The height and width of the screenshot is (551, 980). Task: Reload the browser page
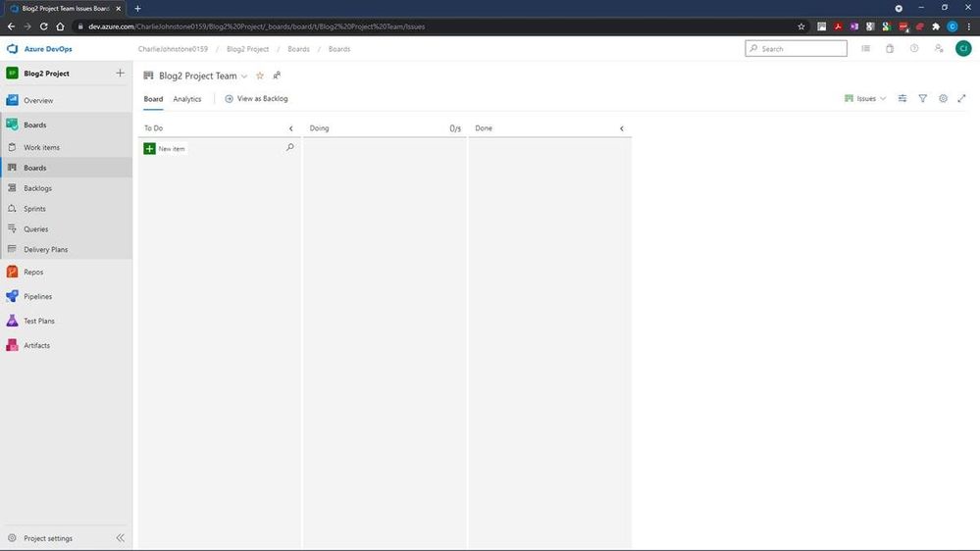tap(44, 26)
